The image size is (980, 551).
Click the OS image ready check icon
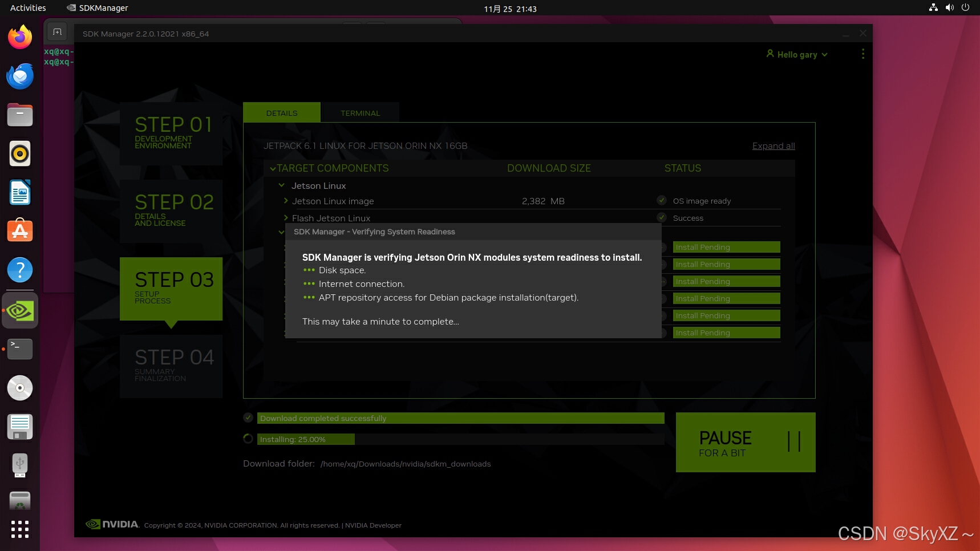tap(662, 200)
